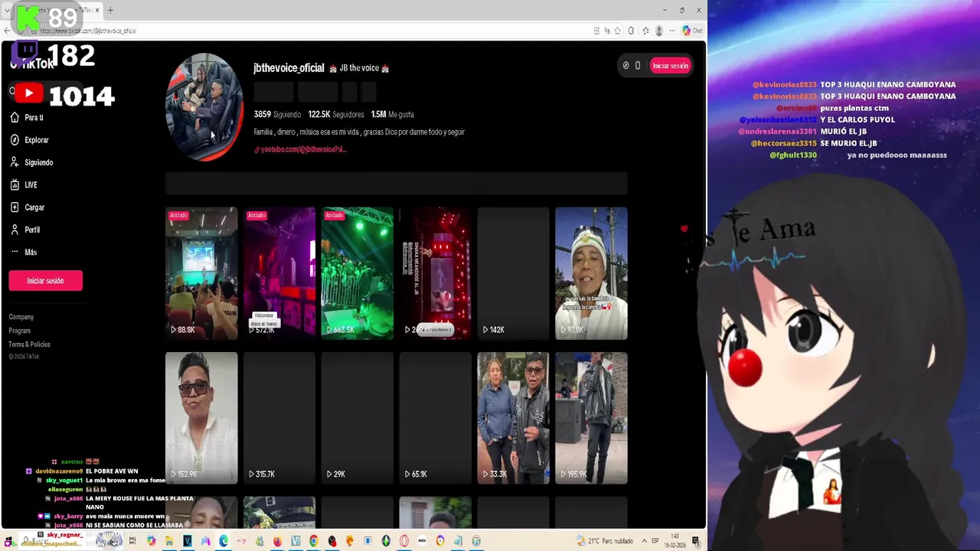Click the 3859 Siguiendo count
The height and width of the screenshot is (551, 980).
(277, 114)
